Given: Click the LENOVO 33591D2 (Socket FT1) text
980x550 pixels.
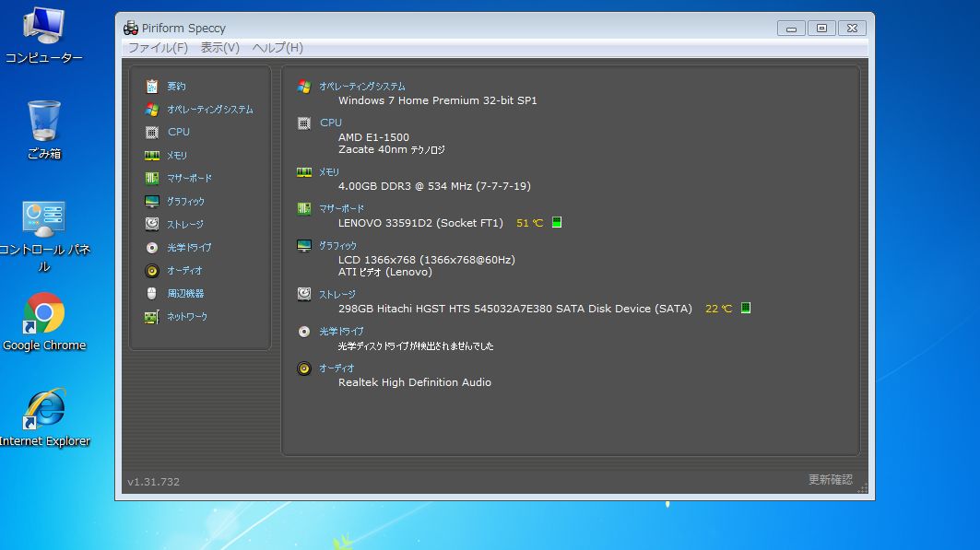Looking at the screenshot, I should 420,223.
